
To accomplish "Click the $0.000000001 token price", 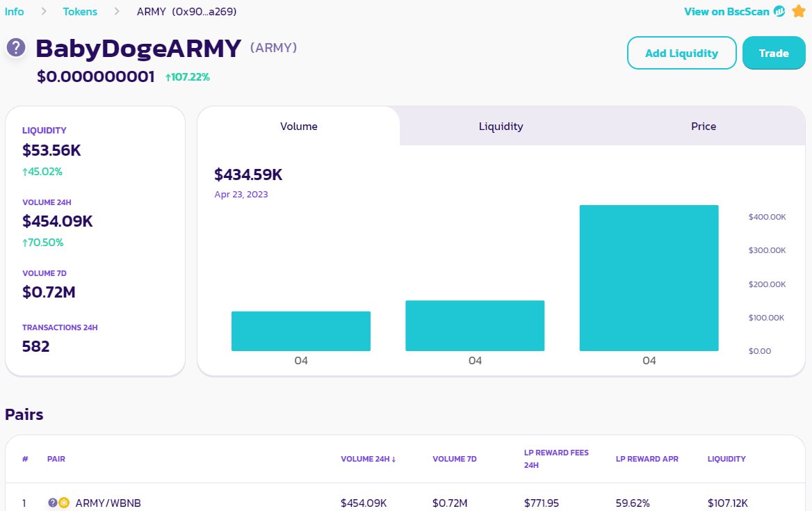I will point(96,76).
